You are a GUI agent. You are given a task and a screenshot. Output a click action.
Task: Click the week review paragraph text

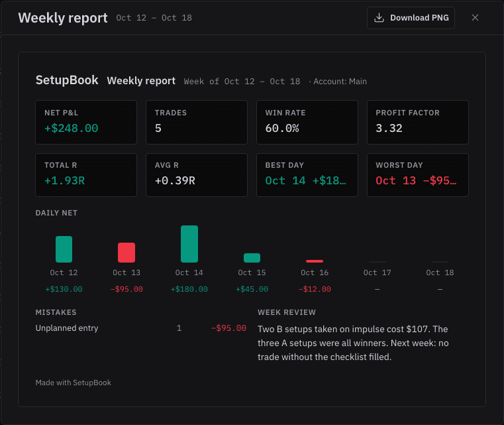pyautogui.click(x=353, y=343)
